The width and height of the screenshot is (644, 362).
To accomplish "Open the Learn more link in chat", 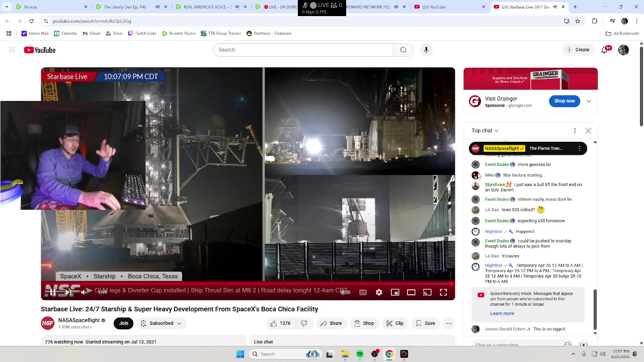I will coord(502,313).
